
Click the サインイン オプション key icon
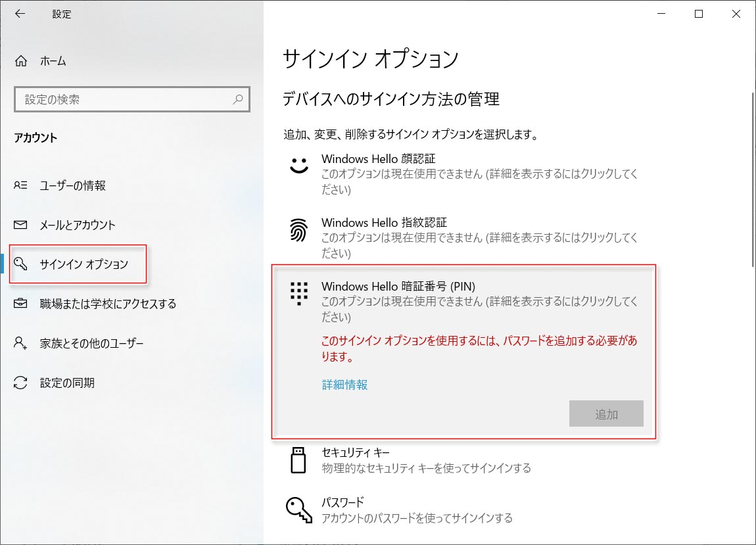tap(20, 264)
